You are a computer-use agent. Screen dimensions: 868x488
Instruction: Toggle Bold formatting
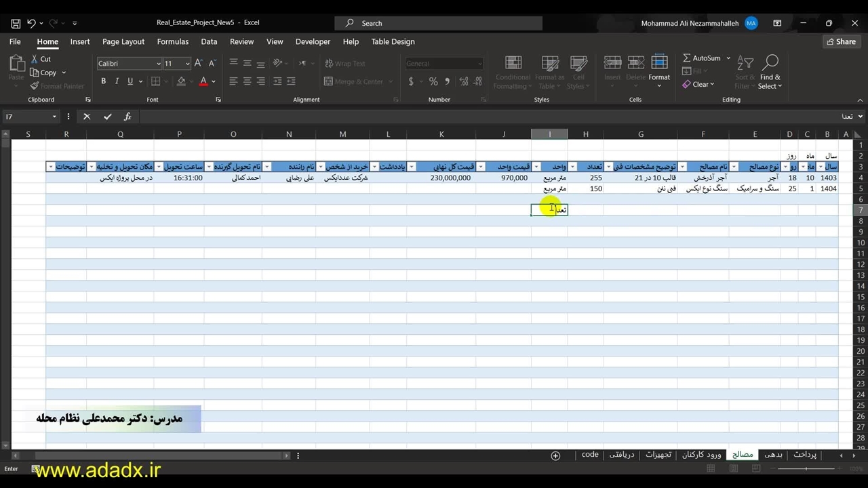pyautogui.click(x=104, y=81)
